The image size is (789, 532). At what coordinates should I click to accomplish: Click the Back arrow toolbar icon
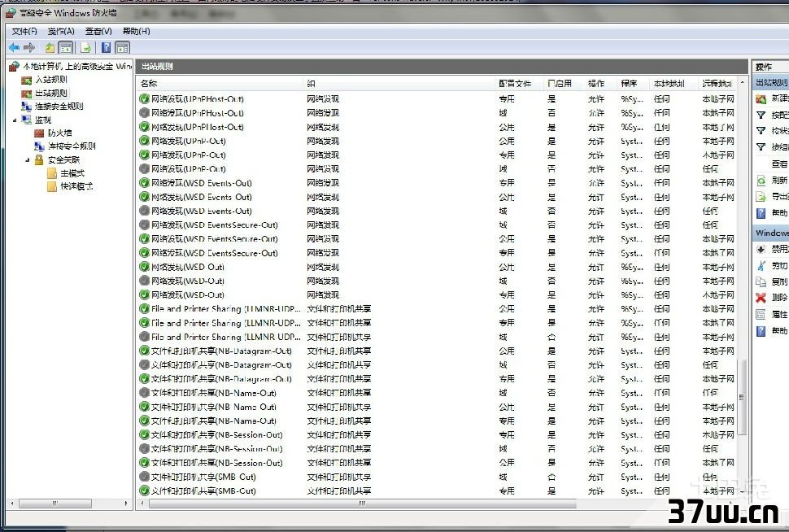pyautogui.click(x=14, y=48)
